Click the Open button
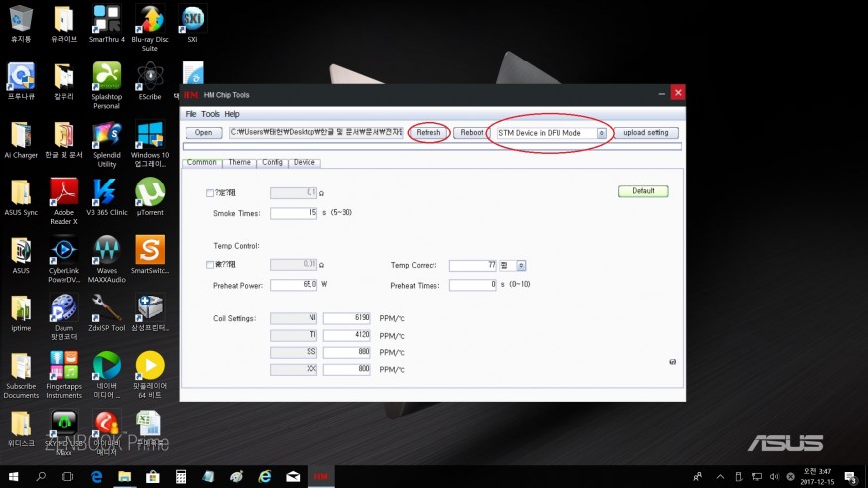 tap(203, 133)
